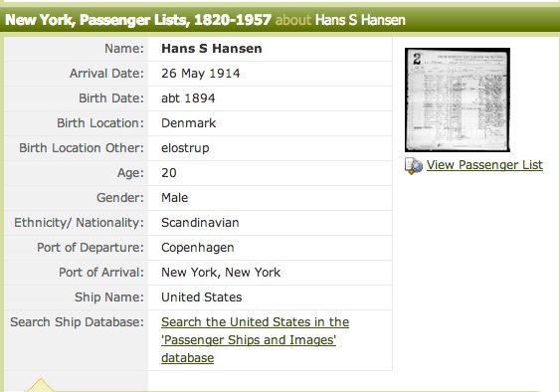
Task: Click the passenger list document icon
Action: (414, 166)
